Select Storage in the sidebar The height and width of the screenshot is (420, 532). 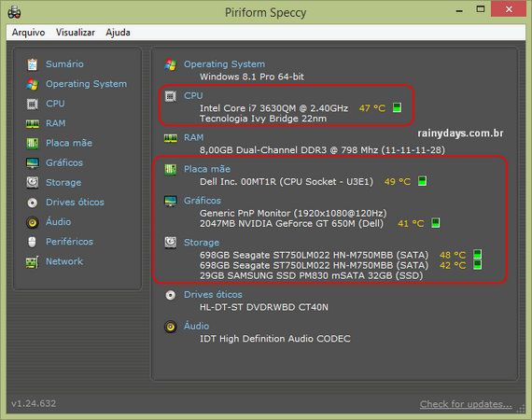(63, 183)
